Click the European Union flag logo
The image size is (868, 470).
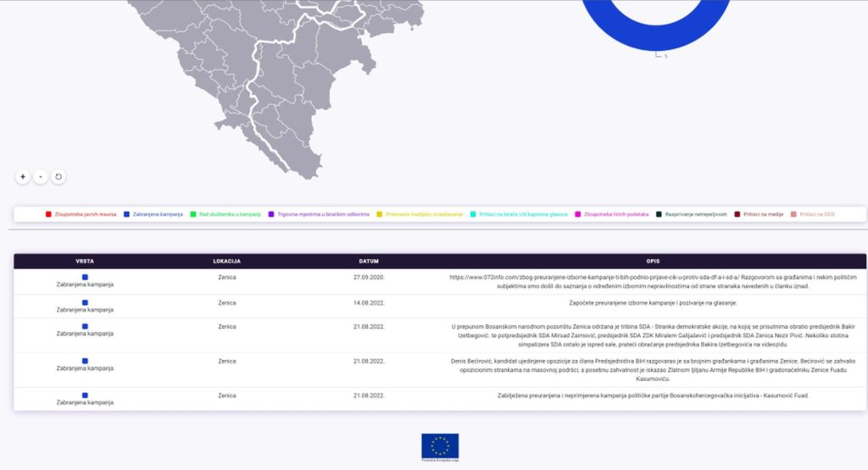pos(440,447)
